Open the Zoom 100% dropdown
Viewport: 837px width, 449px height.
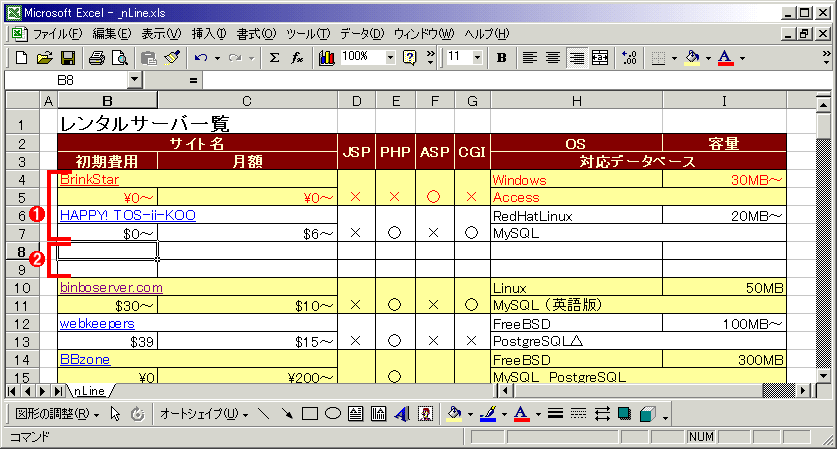pyautogui.click(x=391, y=57)
